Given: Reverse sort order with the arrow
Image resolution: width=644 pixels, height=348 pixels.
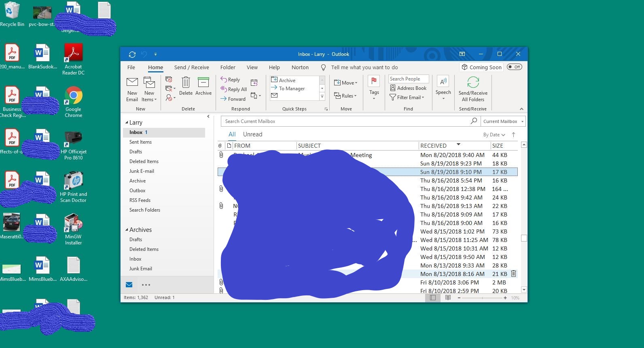Looking at the screenshot, I should [x=514, y=135].
